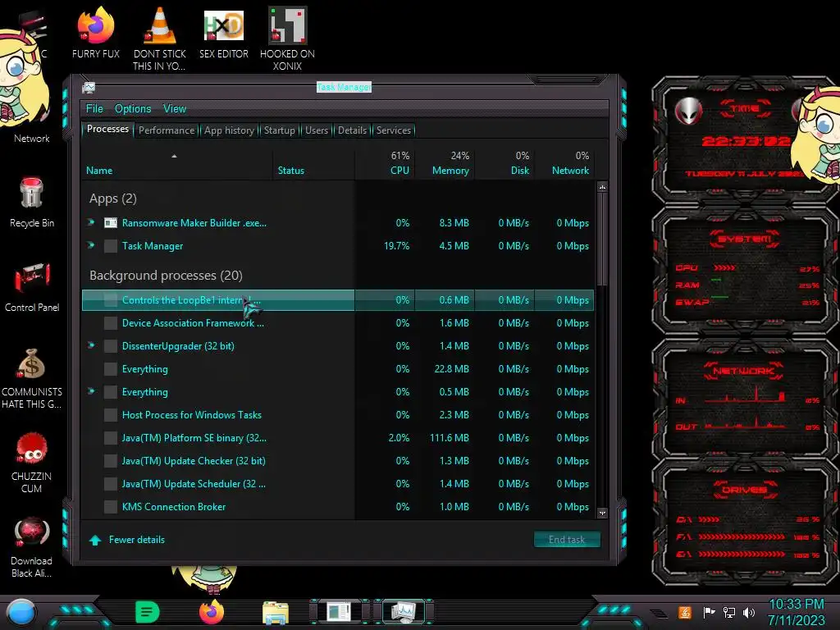
Task: Sort processes by the Name column
Action: 176,163
